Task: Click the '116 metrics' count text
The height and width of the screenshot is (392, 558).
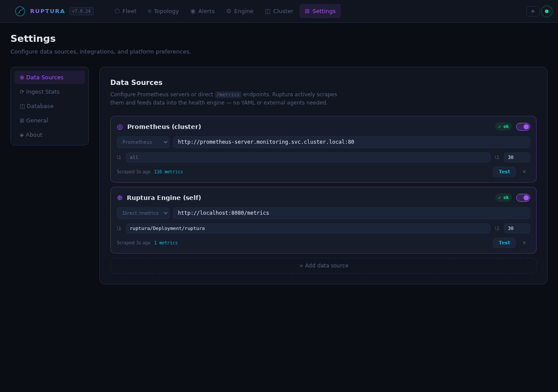Action: tap(168, 172)
